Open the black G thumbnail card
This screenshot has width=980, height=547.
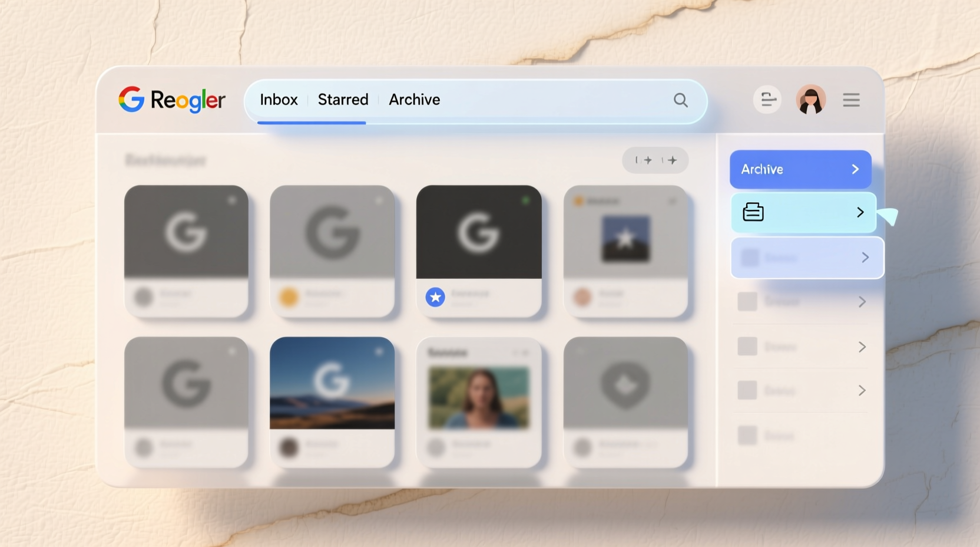tap(479, 252)
